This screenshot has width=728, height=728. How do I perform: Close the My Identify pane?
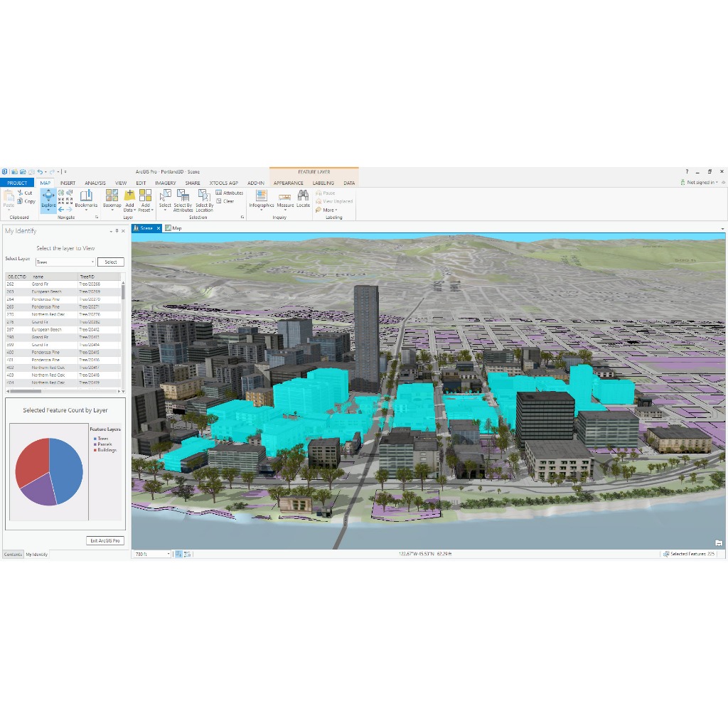pyautogui.click(x=123, y=231)
